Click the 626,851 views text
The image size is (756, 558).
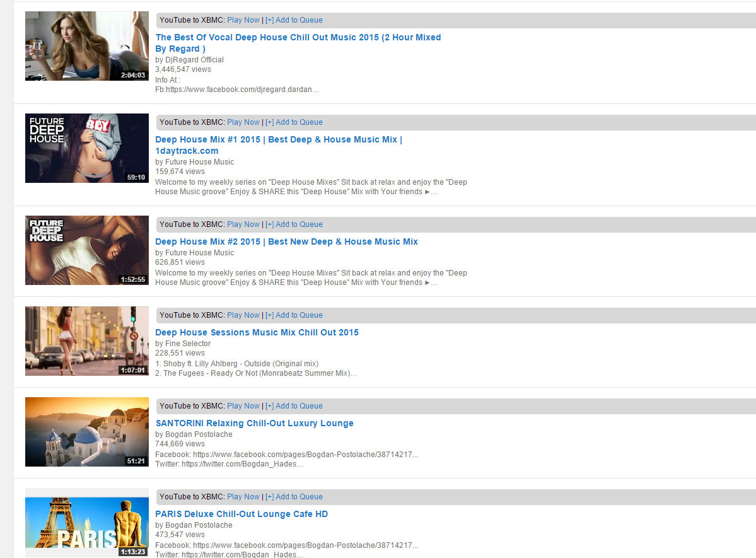pos(180,262)
